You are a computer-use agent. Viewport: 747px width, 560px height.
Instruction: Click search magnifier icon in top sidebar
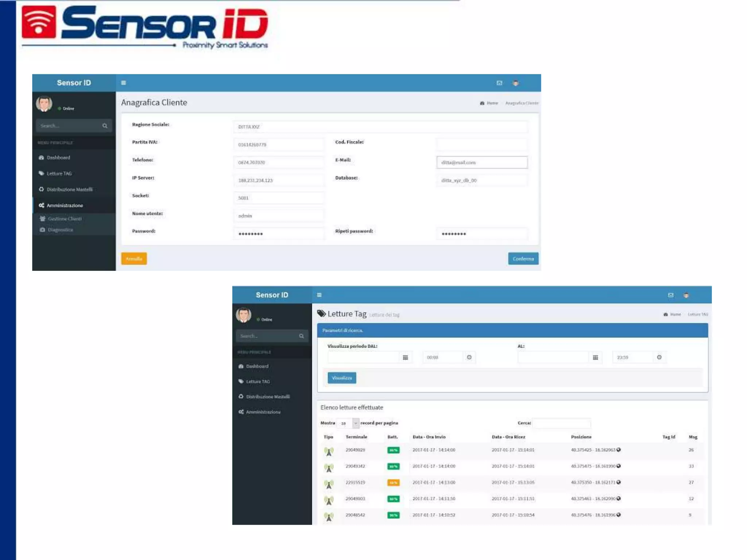(105, 126)
